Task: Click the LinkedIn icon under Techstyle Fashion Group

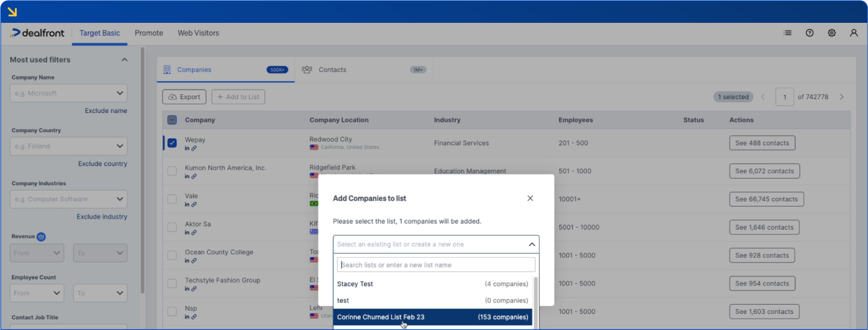Action: (187, 289)
